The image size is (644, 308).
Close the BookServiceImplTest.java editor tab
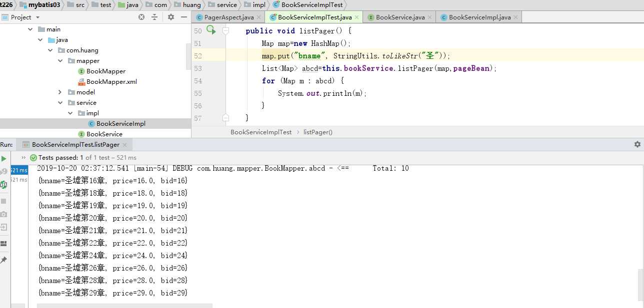coord(357,17)
